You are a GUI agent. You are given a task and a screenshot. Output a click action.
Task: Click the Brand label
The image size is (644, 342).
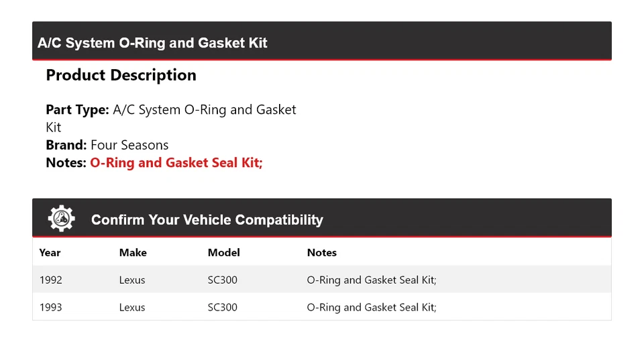[66, 145]
